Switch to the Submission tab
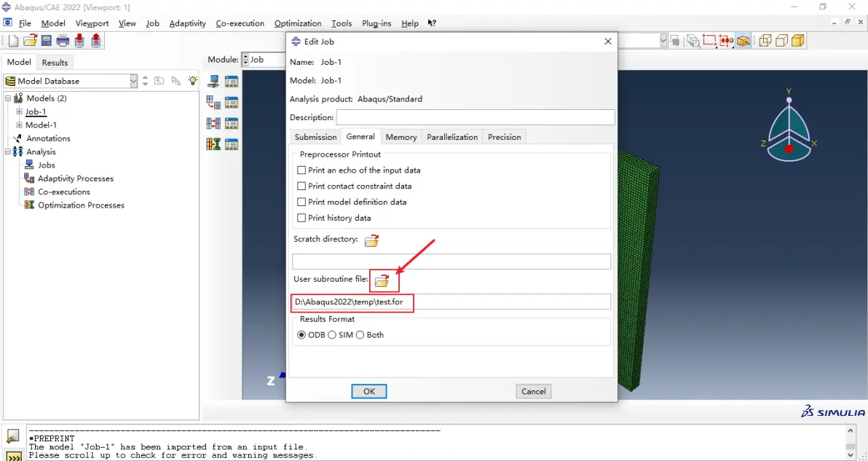868x461 pixels. pyautogui.click(x=315, y=137)
